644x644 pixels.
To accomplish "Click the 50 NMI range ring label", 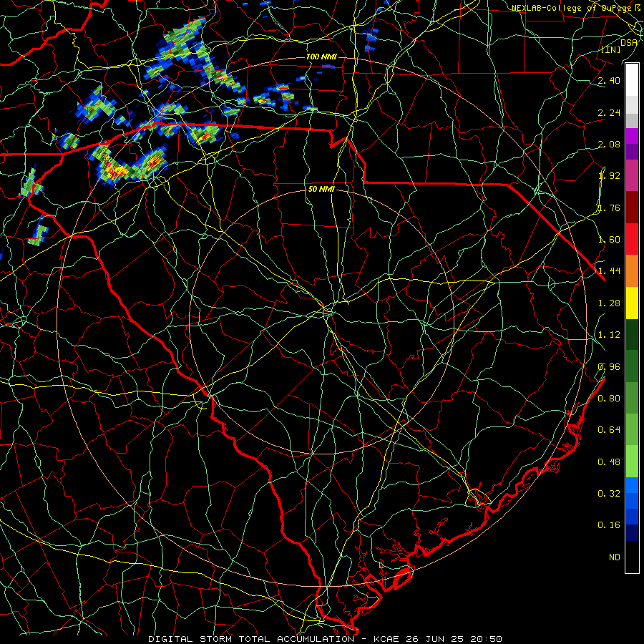I will click(x=321, y=189).
